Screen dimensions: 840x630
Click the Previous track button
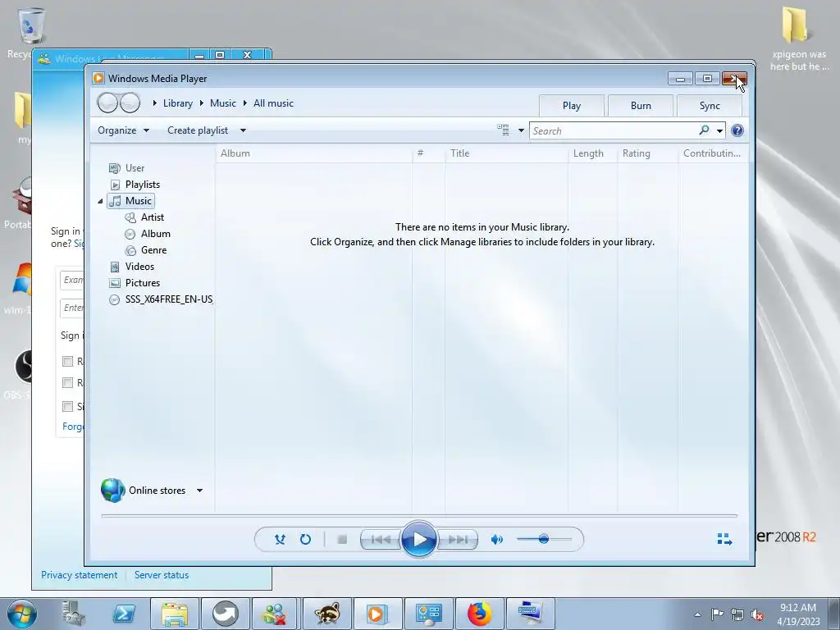pos(381,540)
